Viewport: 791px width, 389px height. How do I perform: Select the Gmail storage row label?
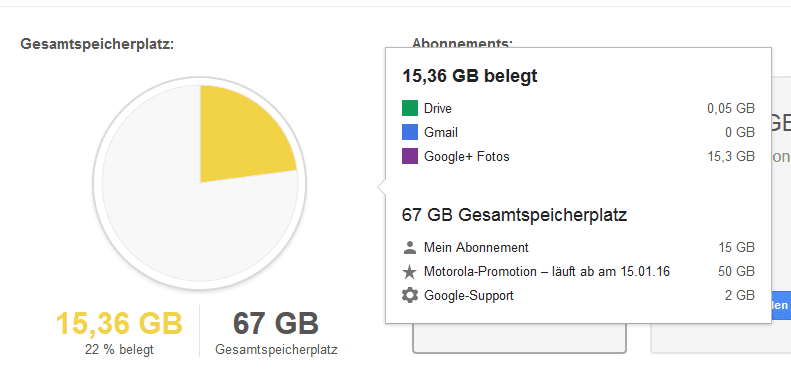(441, 133)
